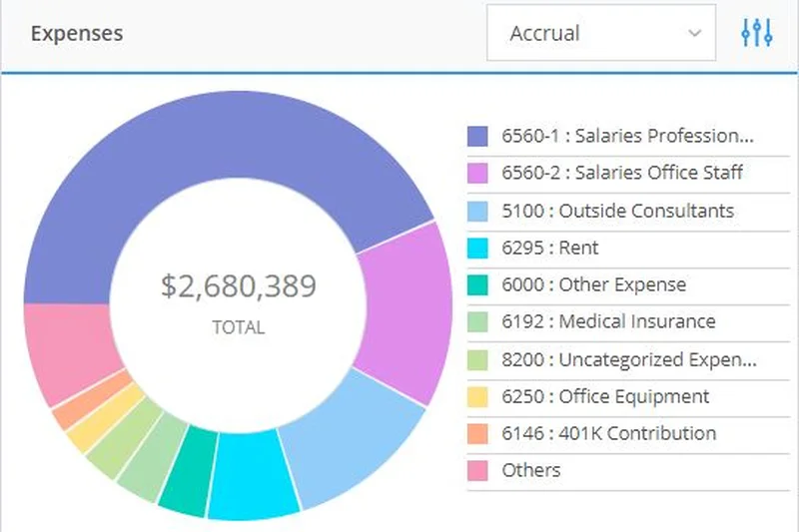
Task: Toggle 6250 : Office Equipment legend entry
Action: click(x=605, y=396)
